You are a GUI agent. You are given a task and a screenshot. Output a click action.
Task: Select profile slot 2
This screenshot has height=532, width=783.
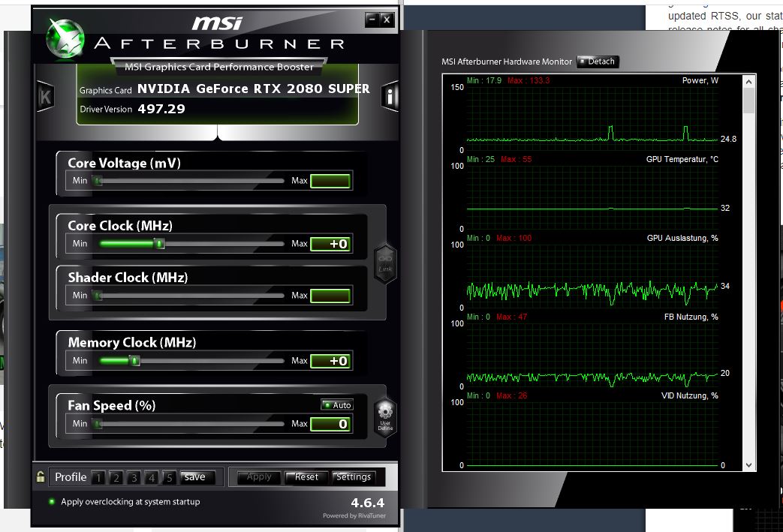point(116,478)
